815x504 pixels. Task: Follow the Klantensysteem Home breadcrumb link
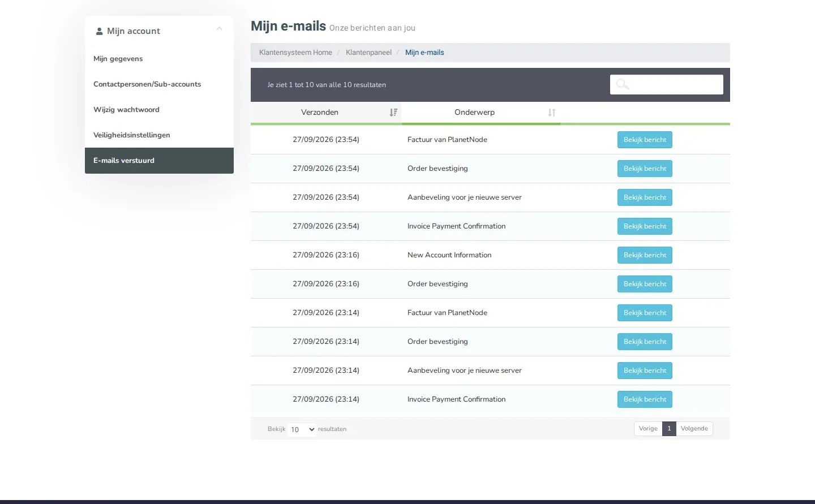(x=295, y=53)
